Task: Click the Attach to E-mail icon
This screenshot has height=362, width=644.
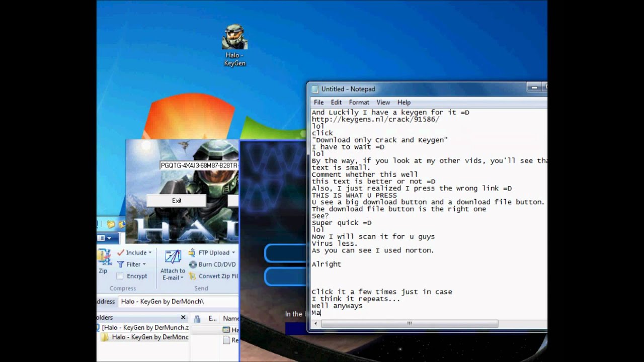Action: pyautogui.click(x=173, y=257)
